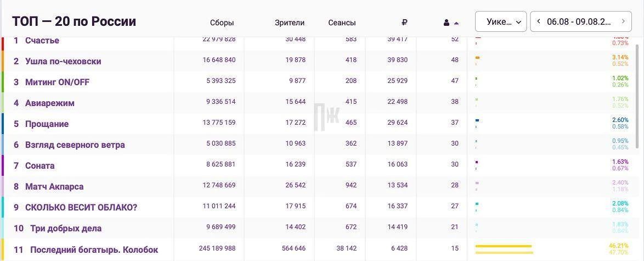
Task: Sort by the person icon column
Action: [x=447, y=23]
